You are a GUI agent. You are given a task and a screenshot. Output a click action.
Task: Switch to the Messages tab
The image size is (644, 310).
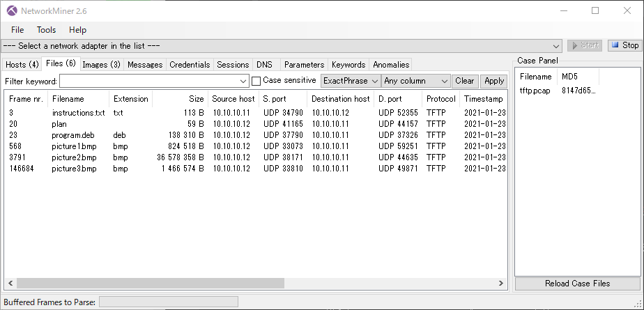point(145,65)
